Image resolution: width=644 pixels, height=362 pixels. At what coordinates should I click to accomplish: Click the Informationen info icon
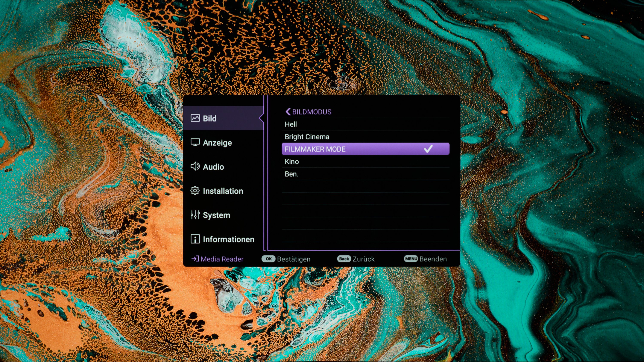[x=195, y=239]
